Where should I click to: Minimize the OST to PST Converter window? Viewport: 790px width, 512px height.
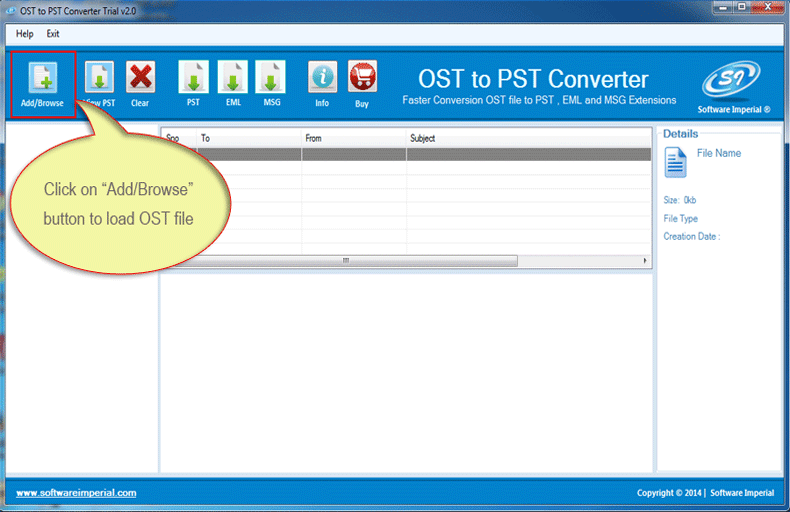[723, 7]
